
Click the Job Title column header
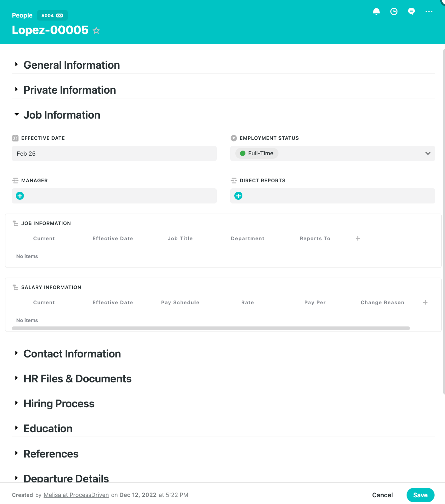click(x=180, y=239)
